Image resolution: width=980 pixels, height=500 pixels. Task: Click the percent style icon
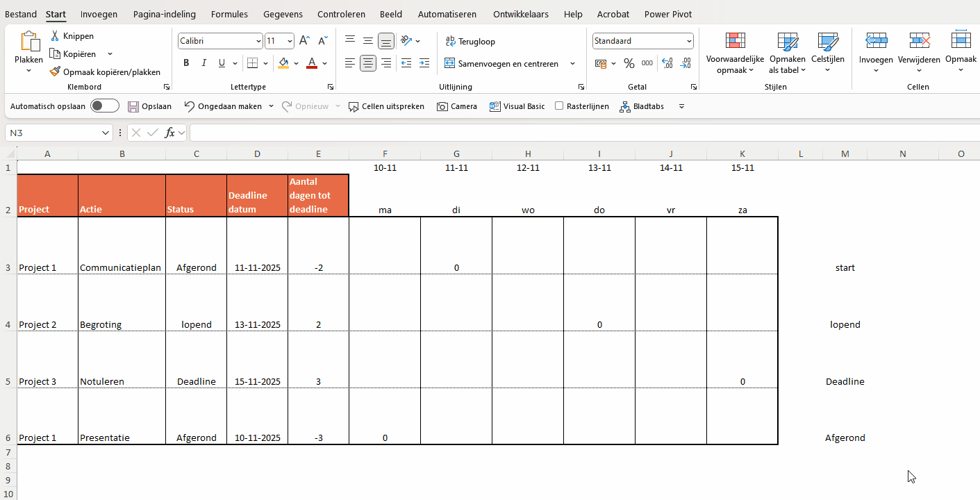click(629, 63)
